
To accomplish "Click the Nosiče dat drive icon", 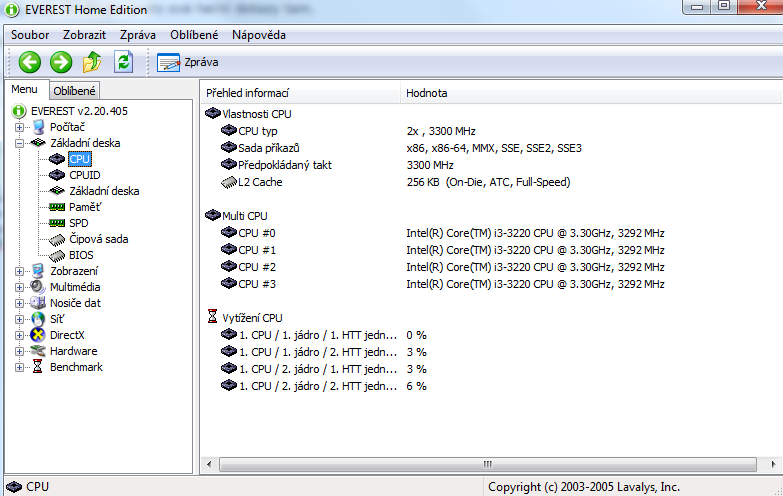I will pyautogui.click(x=38, y=303).
